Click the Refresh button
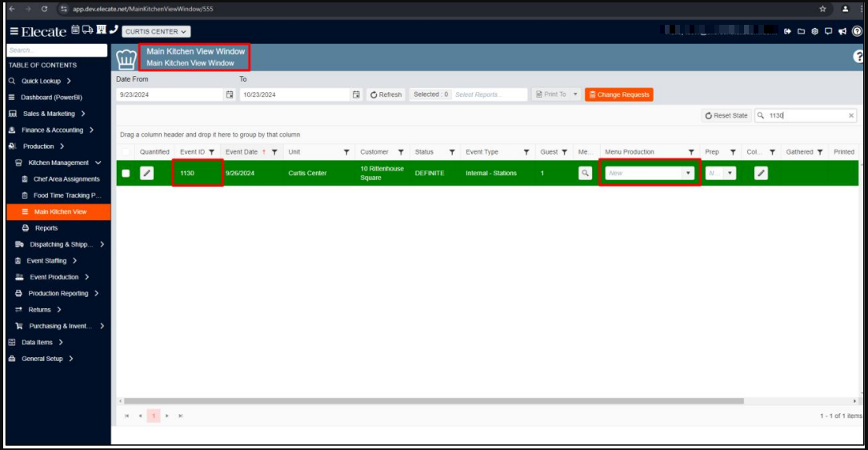The width and height of the screenshot is (868, 450). pyautogui.click(x=386, y=94)
